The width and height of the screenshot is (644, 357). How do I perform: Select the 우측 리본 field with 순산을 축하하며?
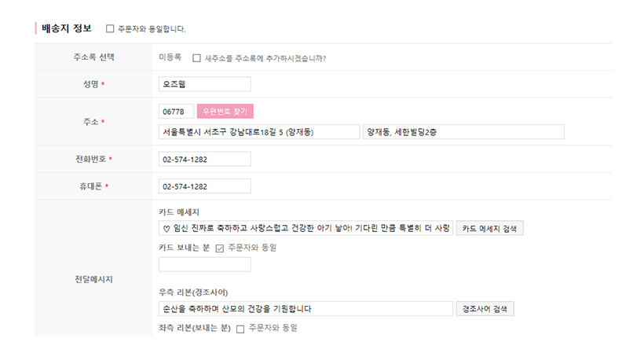point(306,309)
